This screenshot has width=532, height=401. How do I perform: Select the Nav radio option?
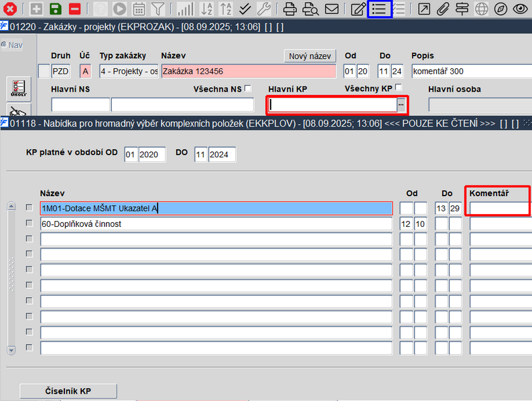tap(4, 44)
